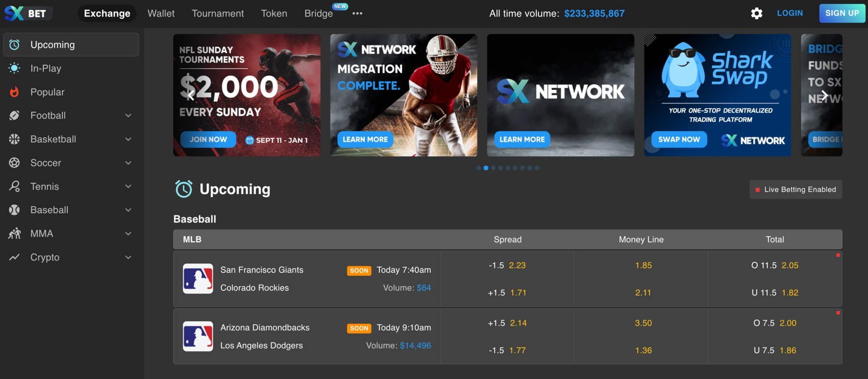This screenshot has width=868, height=379.
Task: Select Under 11.5 at 1.82
Action: (775, 293)
